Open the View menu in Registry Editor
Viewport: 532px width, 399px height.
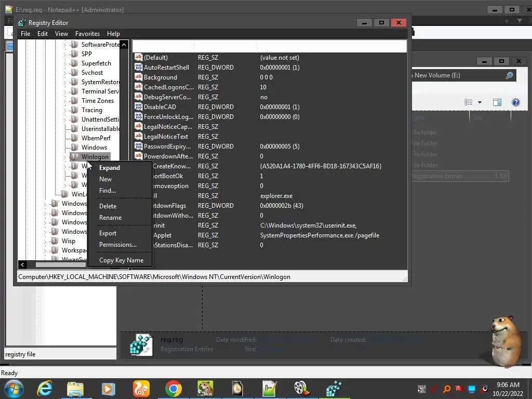coord(61,34)
